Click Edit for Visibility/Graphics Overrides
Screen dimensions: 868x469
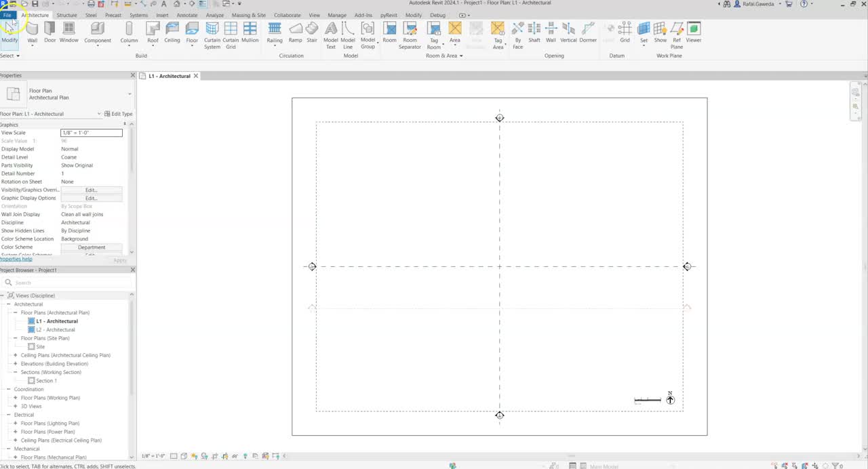(x=92, y=190)
